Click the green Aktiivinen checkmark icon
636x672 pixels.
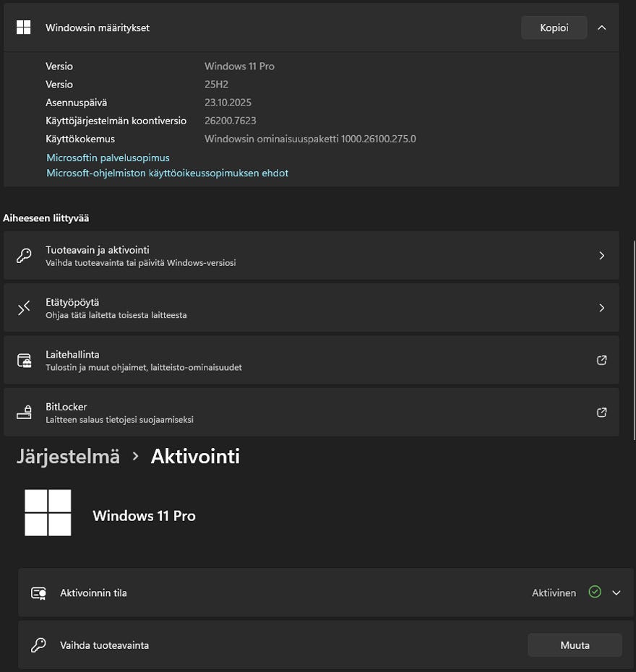(x=595, y=593)
